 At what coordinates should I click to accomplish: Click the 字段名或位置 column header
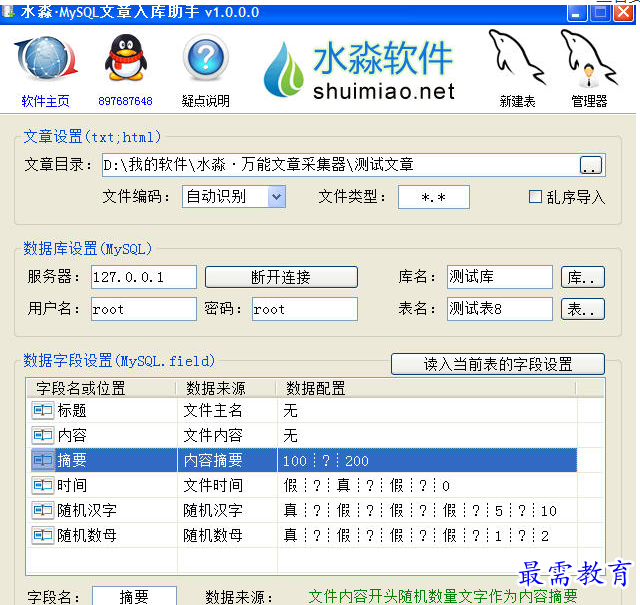pyautogui.click(x=101, y=388)
